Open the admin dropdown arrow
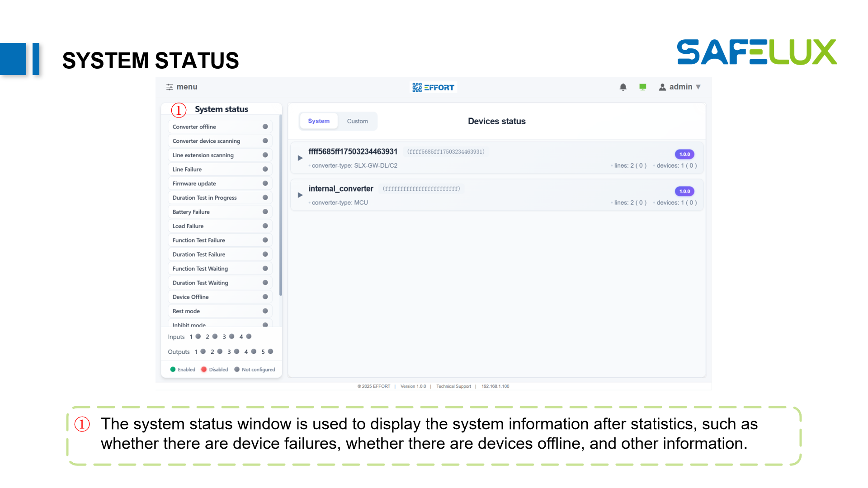Screen dimensions: 868x488 click(698, 87)
